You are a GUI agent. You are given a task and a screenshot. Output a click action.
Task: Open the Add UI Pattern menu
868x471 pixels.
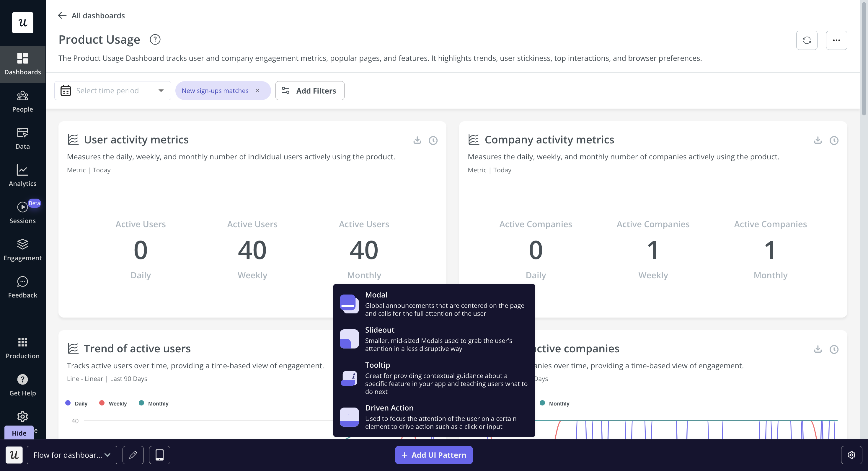click(x=434, y=455)
